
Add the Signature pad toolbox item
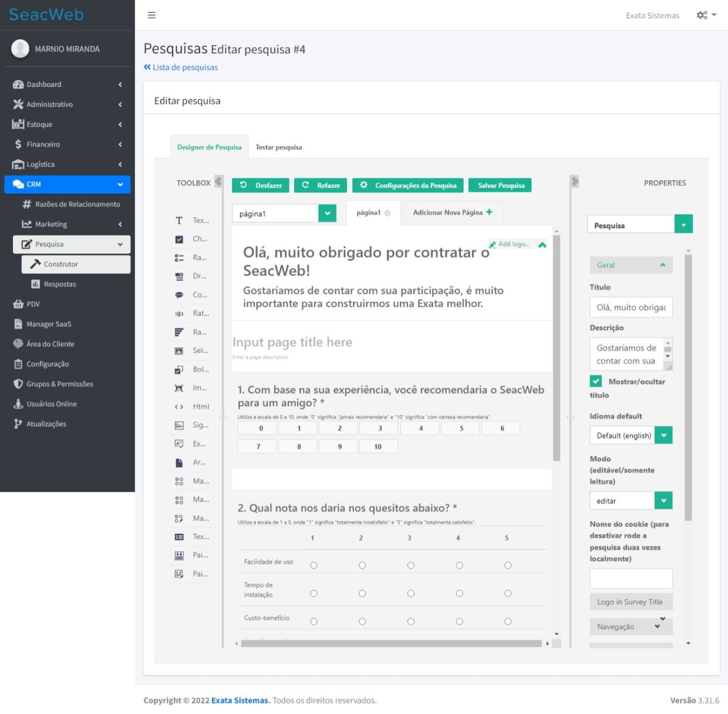[192, 425]
